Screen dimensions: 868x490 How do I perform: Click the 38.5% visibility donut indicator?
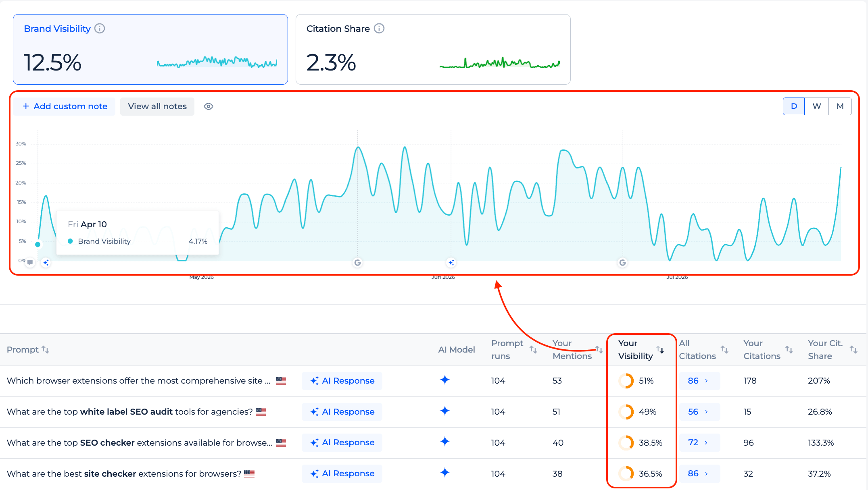coord(626,442)
